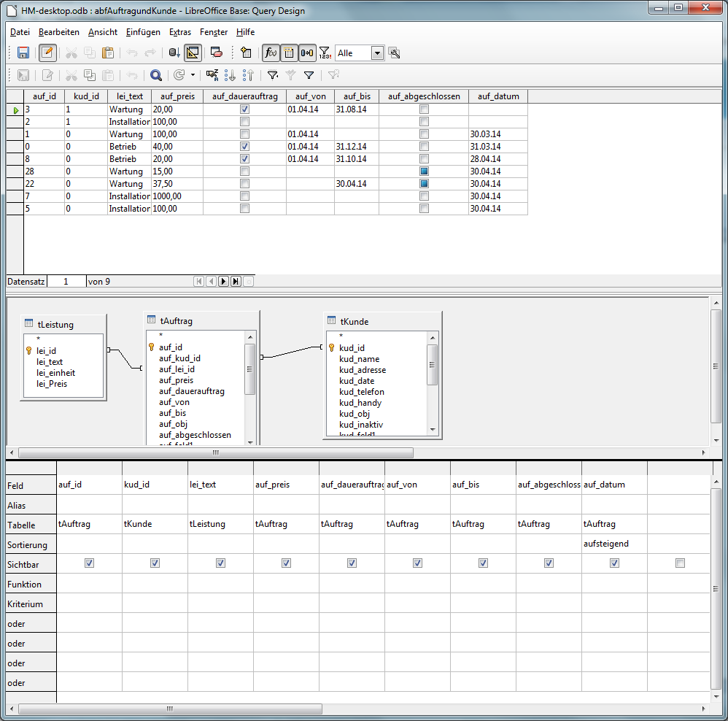Image resolution: width=728 pixels, height=721 pixels.
Task: Click the AutoFilter funnel icon
Action: pyautogui.click(x=272, y=75)
